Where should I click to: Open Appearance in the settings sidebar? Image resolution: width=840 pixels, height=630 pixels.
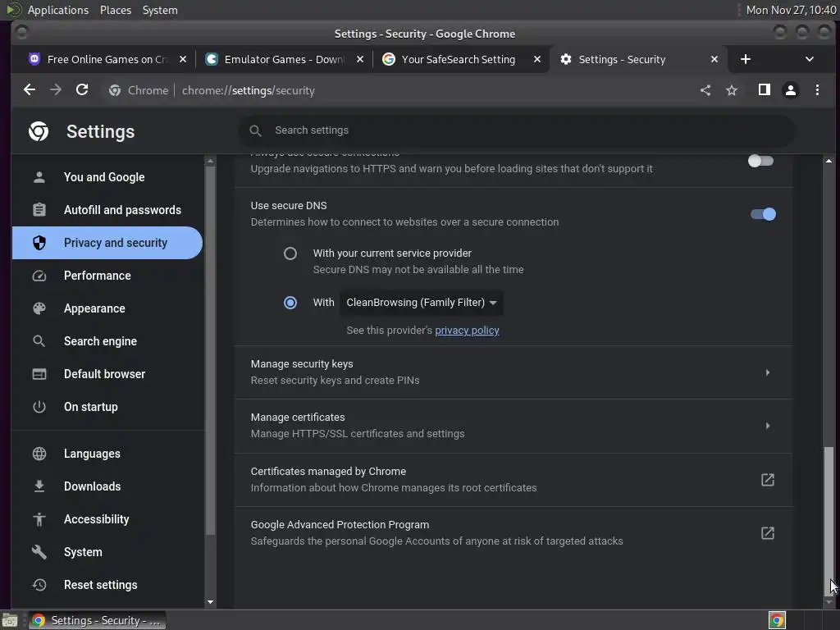(94, 308)
